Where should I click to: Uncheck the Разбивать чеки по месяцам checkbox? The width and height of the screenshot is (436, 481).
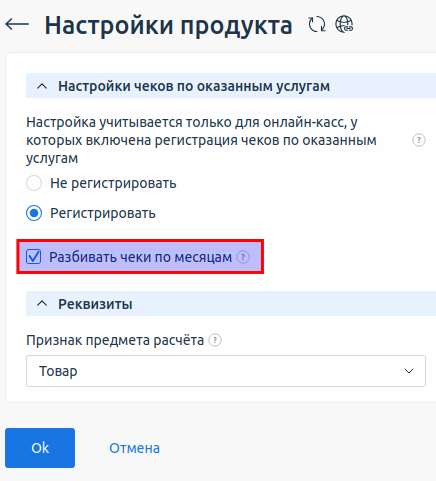coord(34,257)
